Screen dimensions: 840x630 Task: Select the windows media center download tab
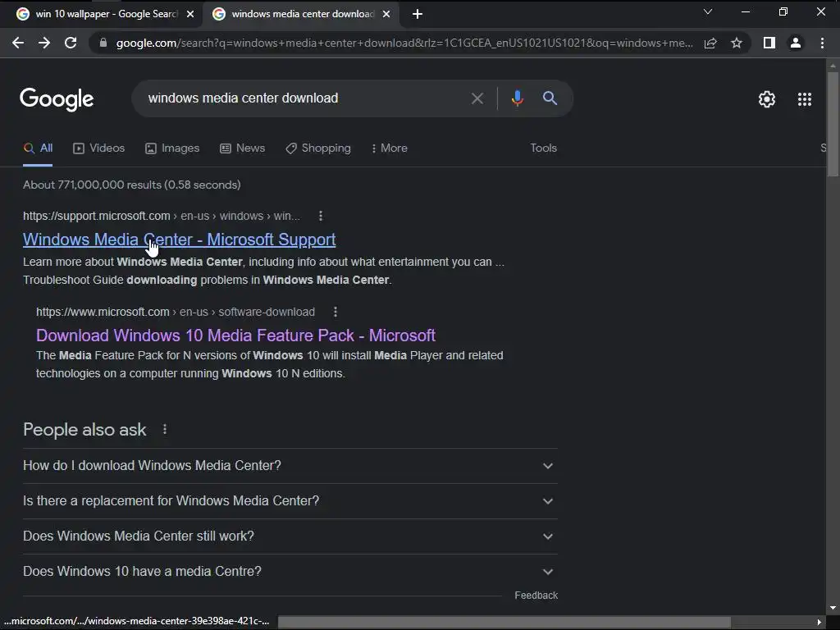(302, 14)
